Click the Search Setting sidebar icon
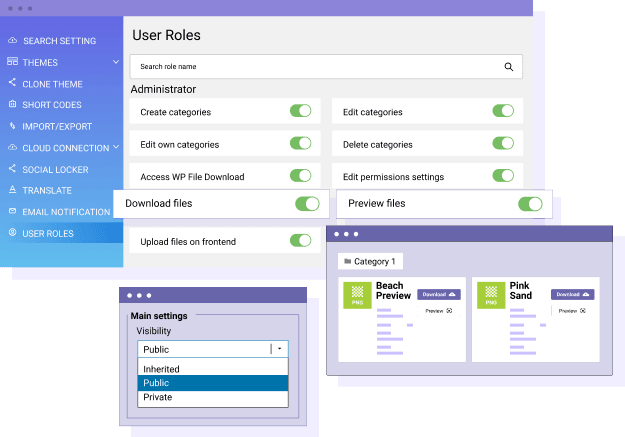 [12, 41]
